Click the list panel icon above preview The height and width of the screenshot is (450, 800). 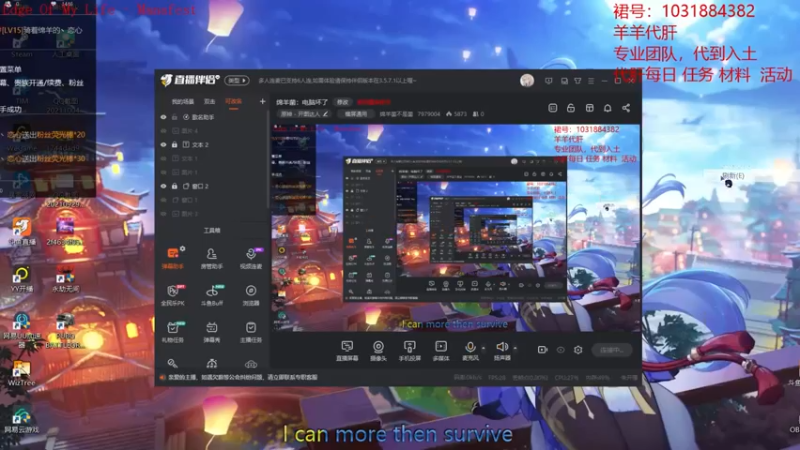pos(553,108)
